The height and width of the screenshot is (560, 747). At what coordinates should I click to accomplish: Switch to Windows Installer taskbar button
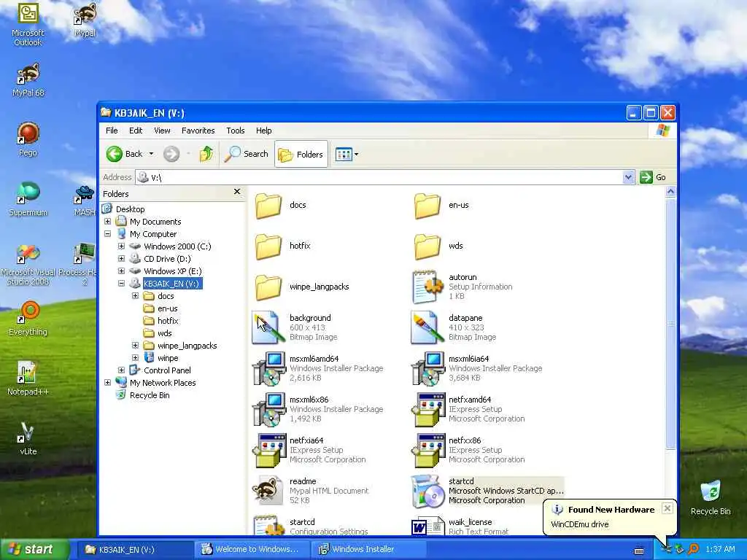368,549
